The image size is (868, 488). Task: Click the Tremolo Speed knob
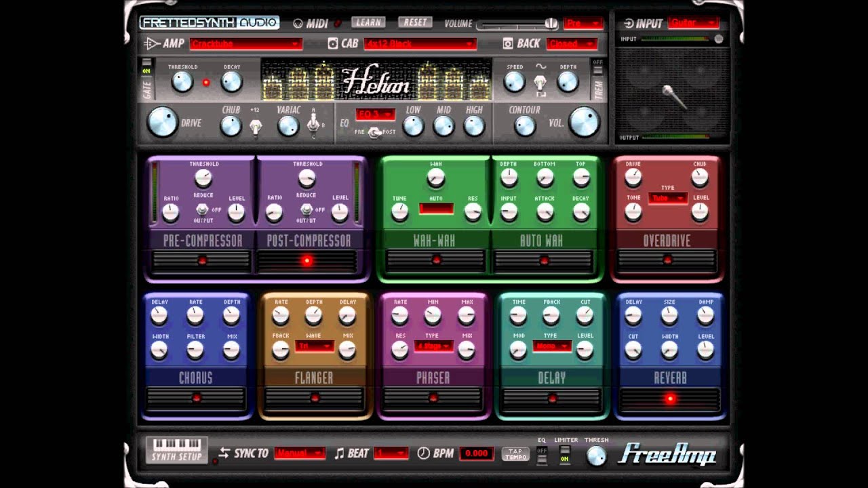[x=514, y=82]
